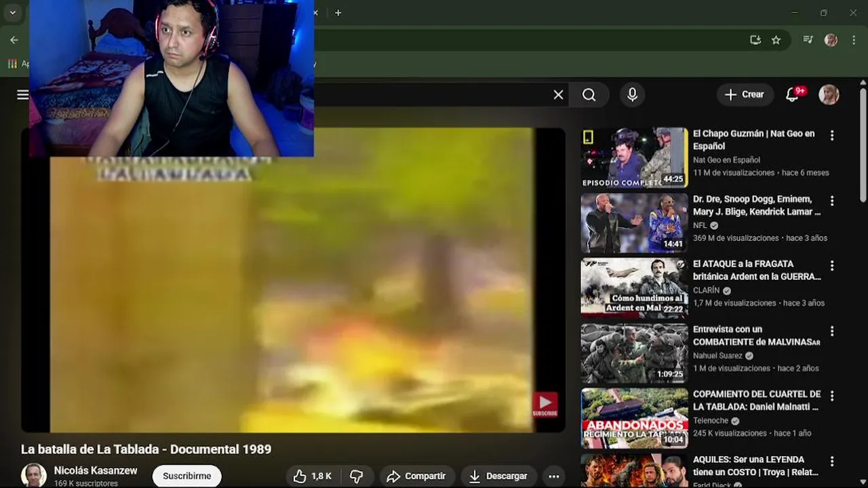The image size is (868, 488).
Task: Open the Crear video menu
Action: (x=745, y=95)
